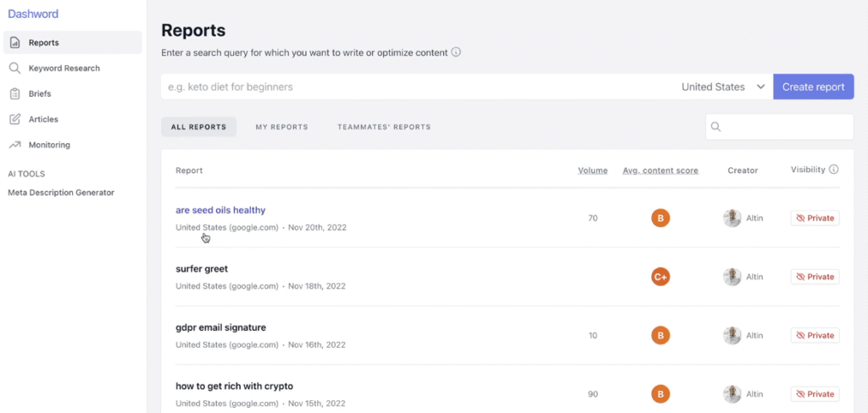Screen dimensions: 868x413
Task: Click the grade badge for surfer greet
Action: (x=660, y=276)
